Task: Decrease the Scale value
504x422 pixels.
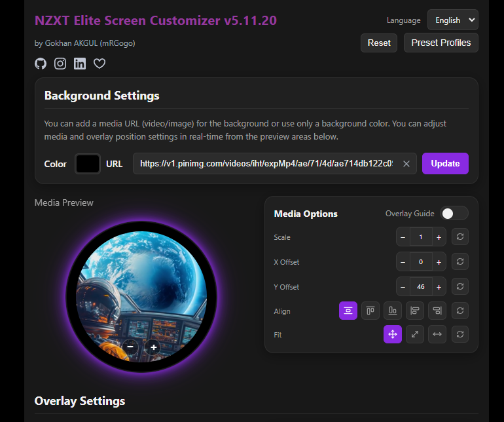Action: point(403,237)
